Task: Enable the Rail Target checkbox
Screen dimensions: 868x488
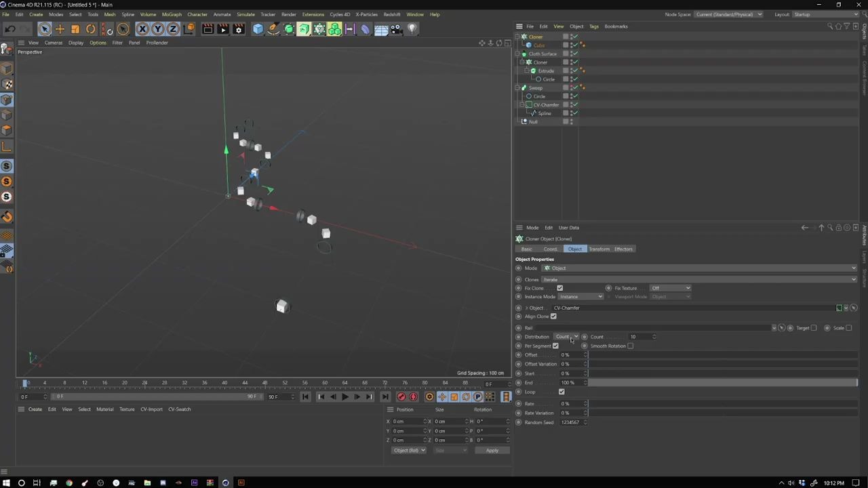Action: 814,328
